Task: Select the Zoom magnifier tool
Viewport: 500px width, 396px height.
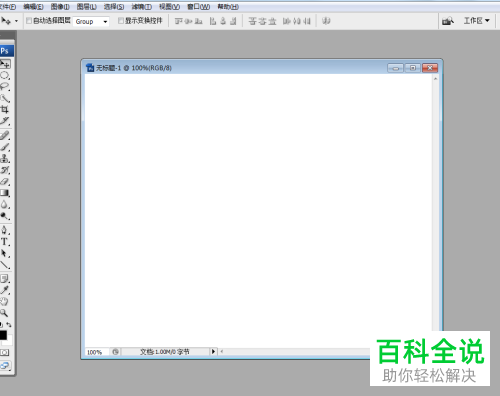Action: pos(4,313)
